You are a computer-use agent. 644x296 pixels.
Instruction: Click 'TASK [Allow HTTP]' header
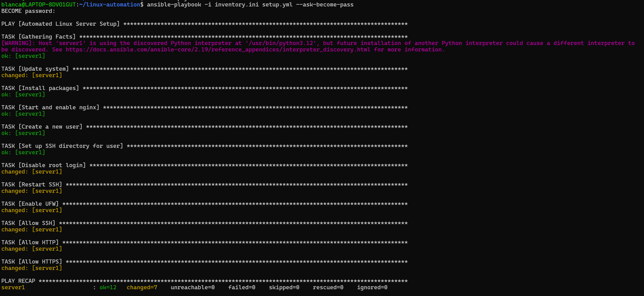click(x=30, y=243)
